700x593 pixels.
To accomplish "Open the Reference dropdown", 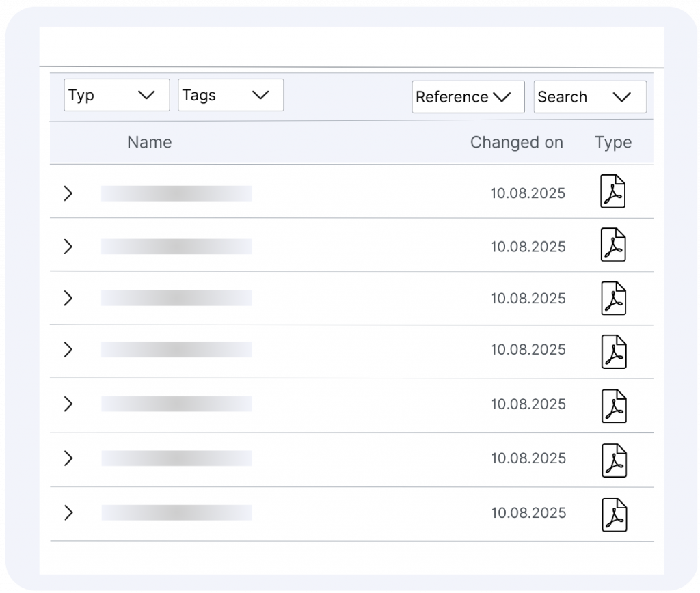I will [x=468, y=97].
